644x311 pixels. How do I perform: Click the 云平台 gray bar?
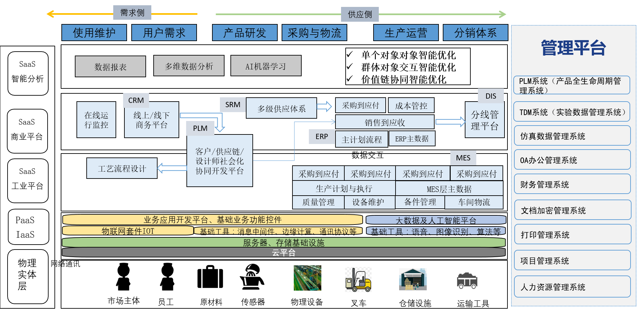click(284, 252)
